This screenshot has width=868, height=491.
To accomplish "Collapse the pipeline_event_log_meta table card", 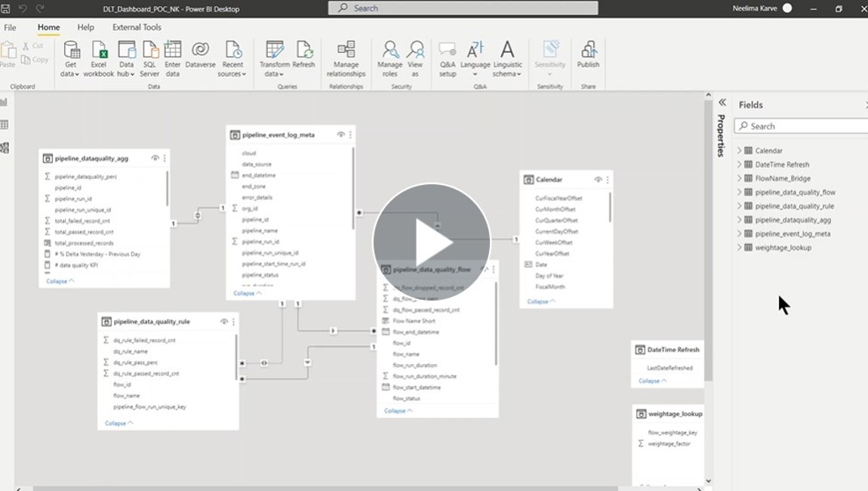I will pos(248,293).
